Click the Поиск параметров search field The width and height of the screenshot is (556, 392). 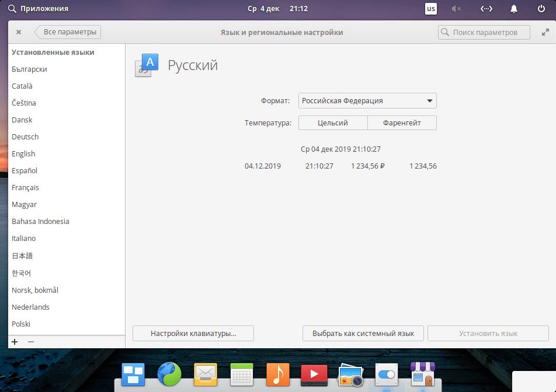484,33
